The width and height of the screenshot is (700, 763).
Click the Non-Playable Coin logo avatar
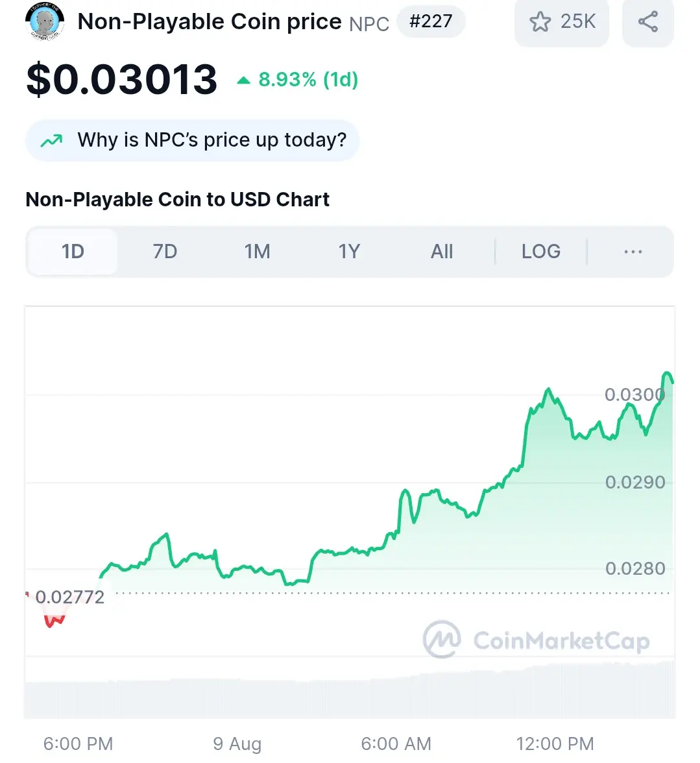[x=45, y=21]
